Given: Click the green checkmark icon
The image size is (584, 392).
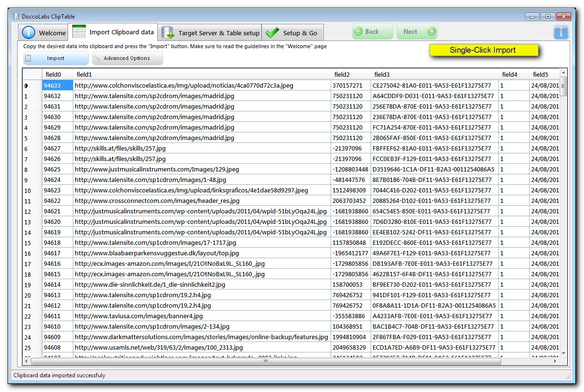Looking at the screenshot, I should click(x=272, y=33).
